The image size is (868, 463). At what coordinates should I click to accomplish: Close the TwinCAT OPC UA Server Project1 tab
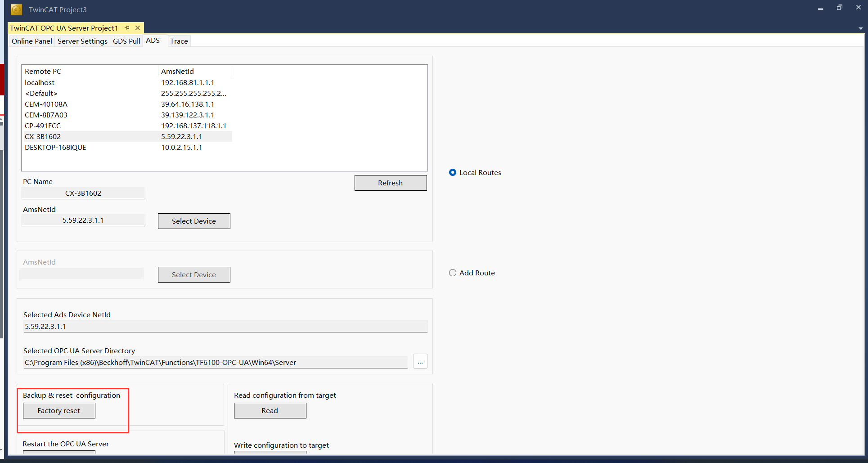[x=138, y=28]
